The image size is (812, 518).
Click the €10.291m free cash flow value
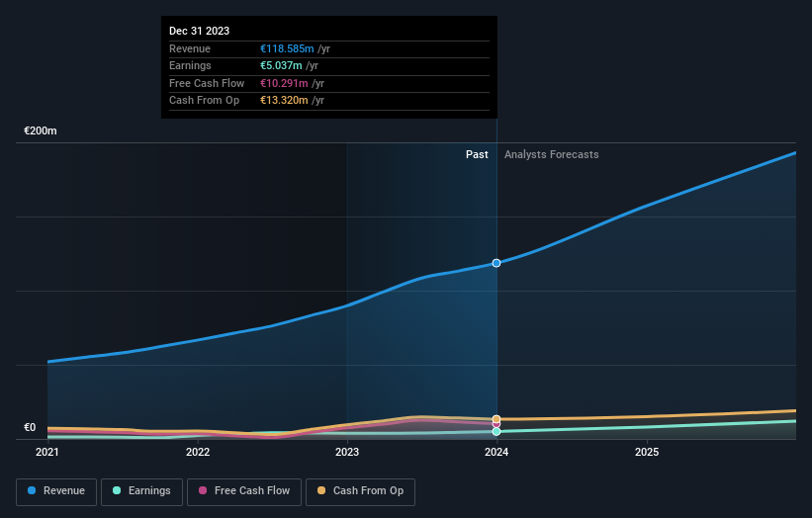[284, 83]
